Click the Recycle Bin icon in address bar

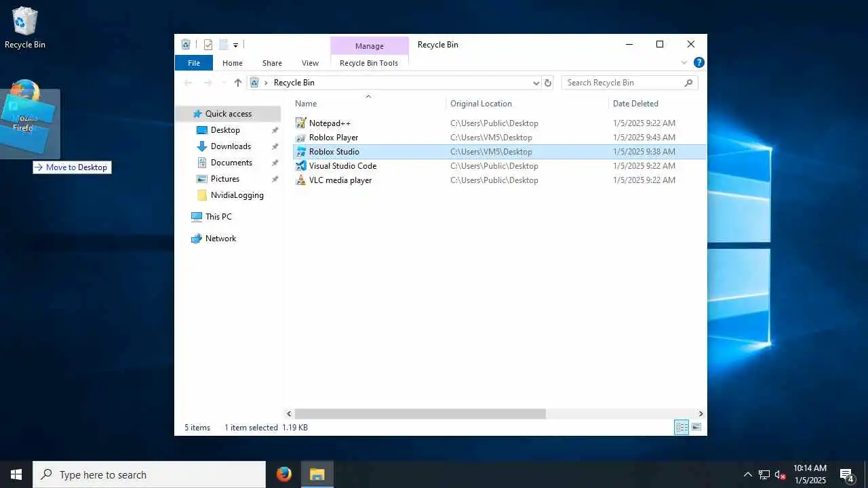[x=255, y=83]
